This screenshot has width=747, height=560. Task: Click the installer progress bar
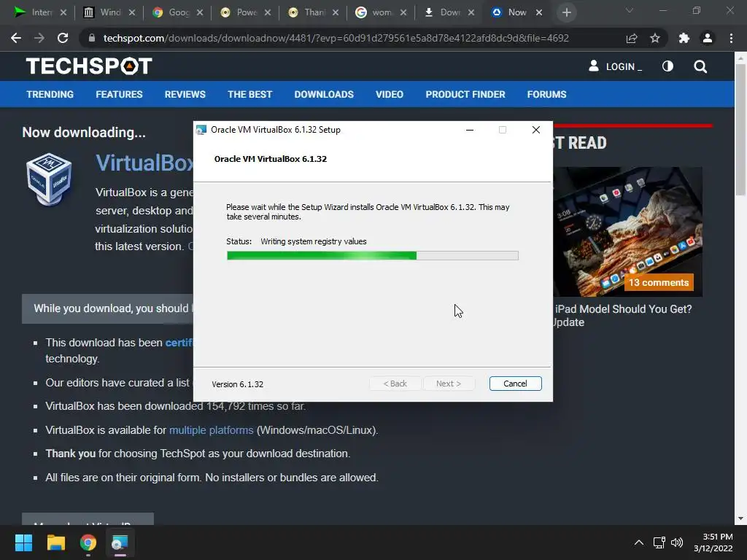(373, 256)
